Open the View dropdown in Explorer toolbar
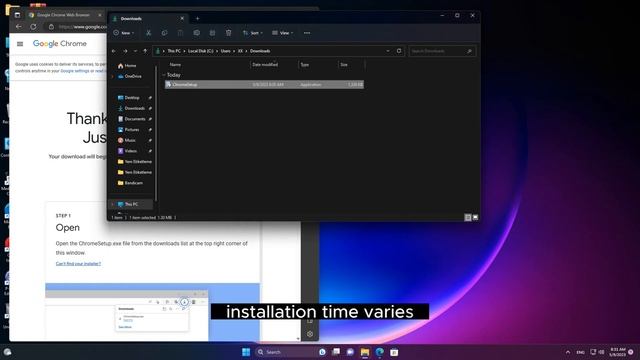640x360 pixels. pos(282,33)
